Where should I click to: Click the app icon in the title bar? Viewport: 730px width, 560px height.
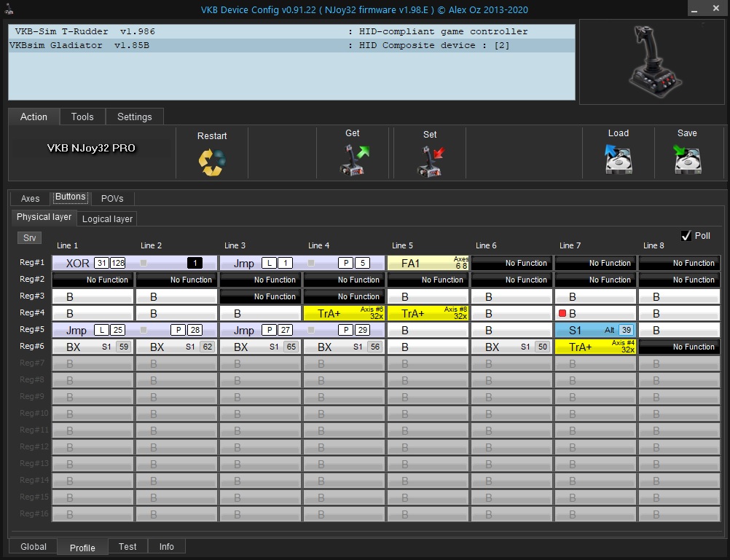[x=9, y=9]
